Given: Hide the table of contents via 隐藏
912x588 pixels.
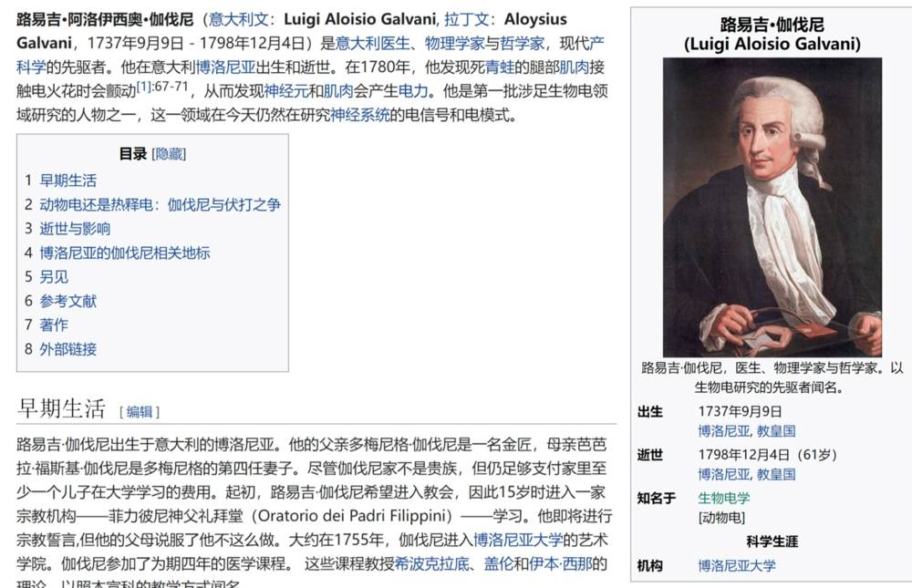Looking at the screenshot, I should pos(169,154).
